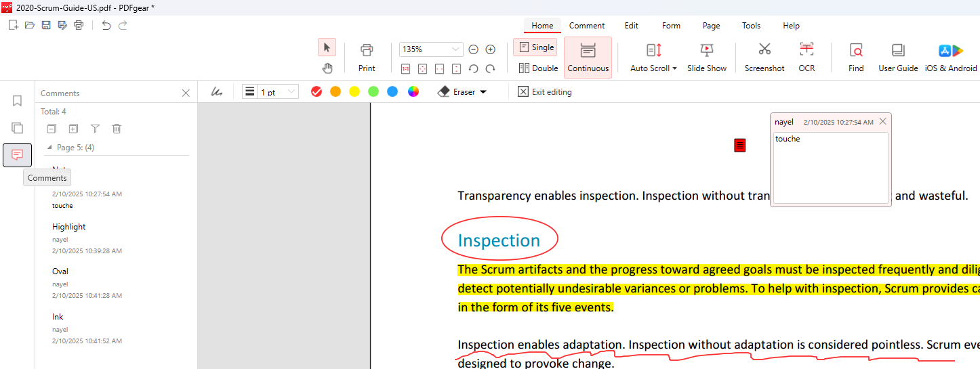Toggle Continuous scrolling mode
This screenshot has height=369, width=980.
click(x=588, y=58)
